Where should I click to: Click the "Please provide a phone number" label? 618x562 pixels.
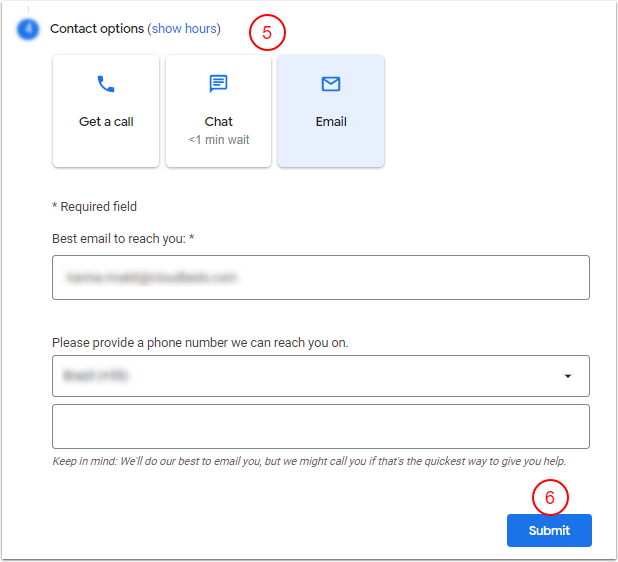click(x=200, y=343)
